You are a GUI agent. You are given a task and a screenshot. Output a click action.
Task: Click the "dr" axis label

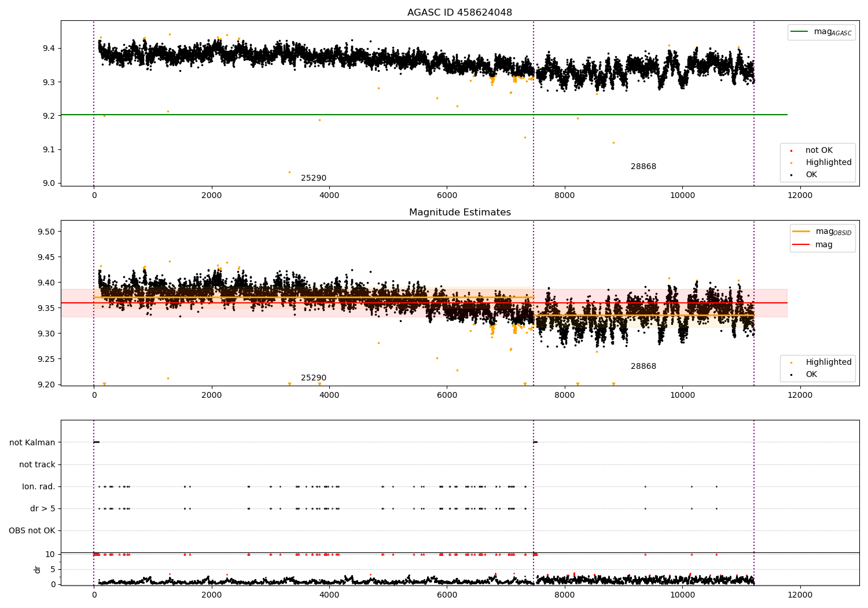(38, 569)
